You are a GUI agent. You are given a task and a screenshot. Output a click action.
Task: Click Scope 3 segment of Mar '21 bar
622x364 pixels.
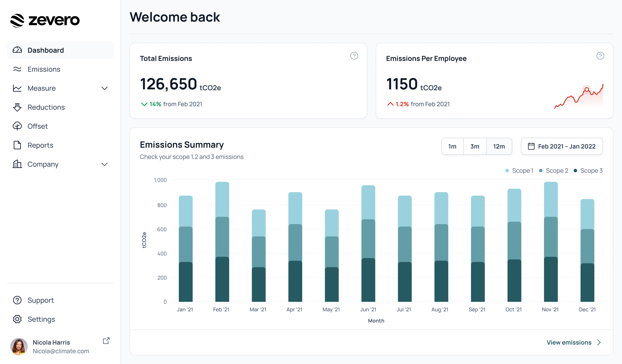259,284
